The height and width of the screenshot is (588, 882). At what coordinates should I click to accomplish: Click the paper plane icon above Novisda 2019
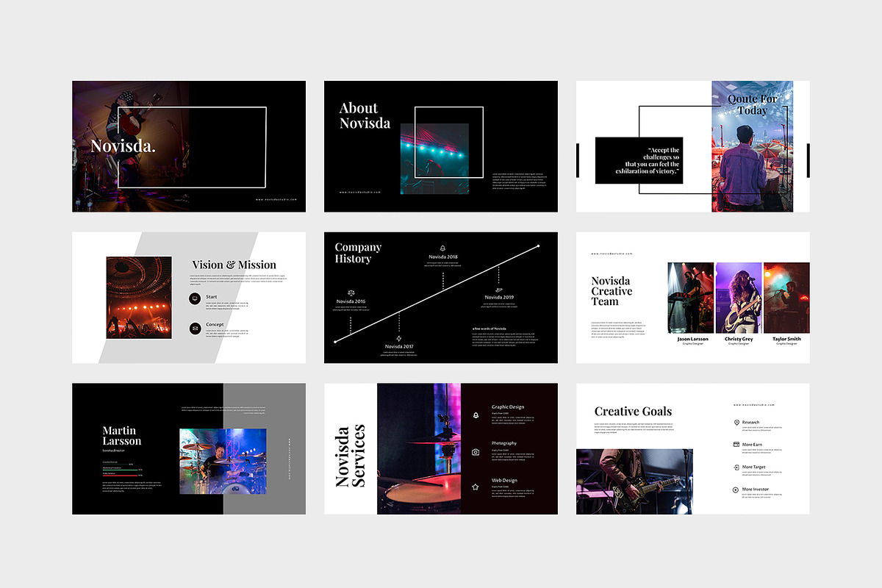(498, 290)
